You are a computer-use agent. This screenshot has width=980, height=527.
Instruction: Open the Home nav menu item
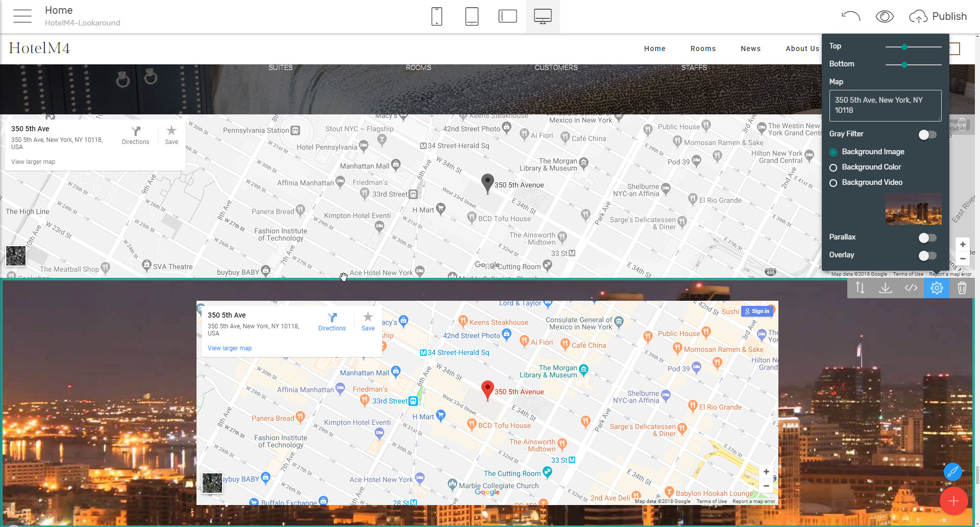tap(655, 49)
